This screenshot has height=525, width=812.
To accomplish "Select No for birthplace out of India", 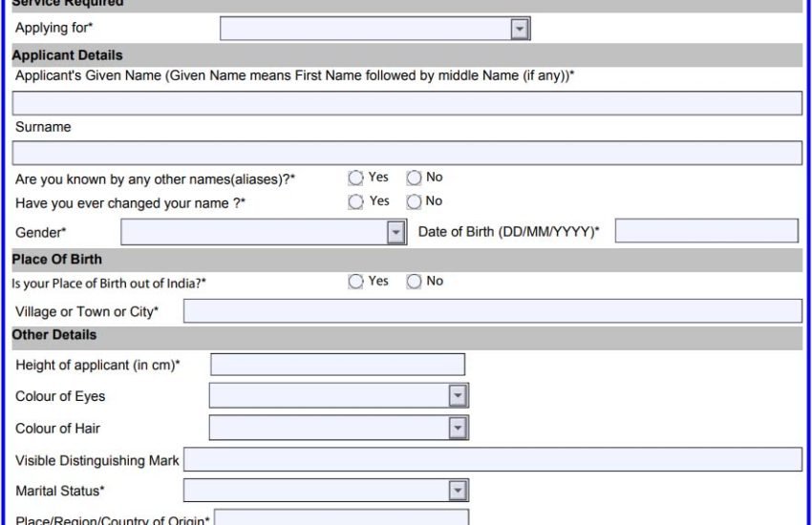I will (x=414, y=282).
